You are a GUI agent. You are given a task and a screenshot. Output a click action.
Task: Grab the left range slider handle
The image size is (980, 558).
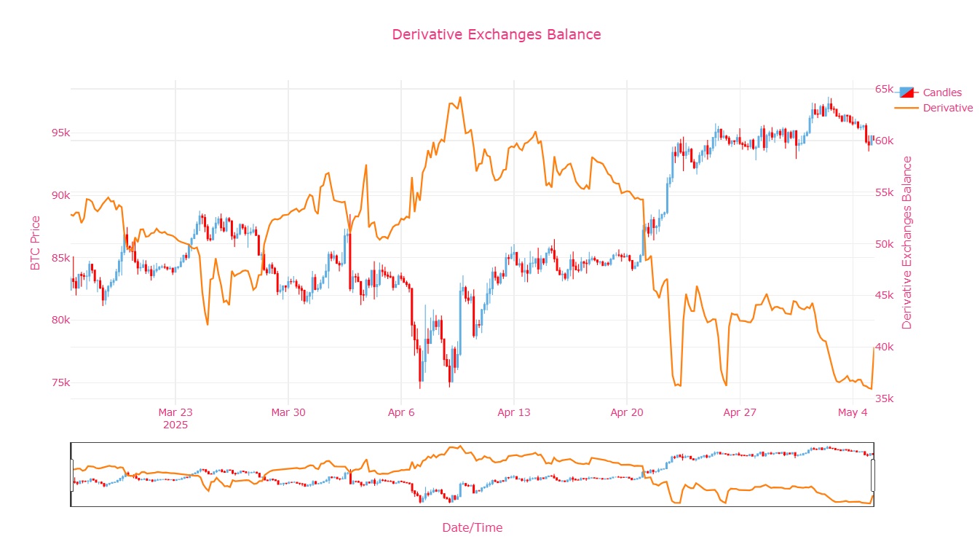tap(71, 475)
